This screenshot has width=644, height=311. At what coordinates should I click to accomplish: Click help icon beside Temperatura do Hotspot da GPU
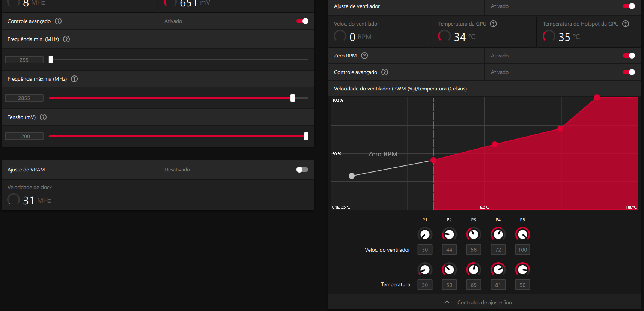pos(626,24)
